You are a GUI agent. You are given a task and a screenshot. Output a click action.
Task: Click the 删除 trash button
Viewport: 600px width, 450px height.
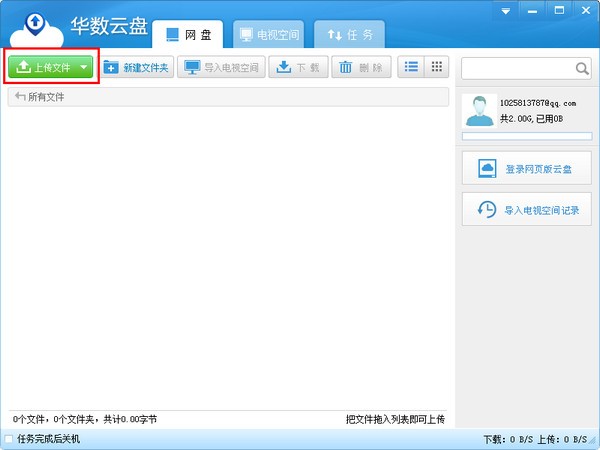click(x=361, y=67)
